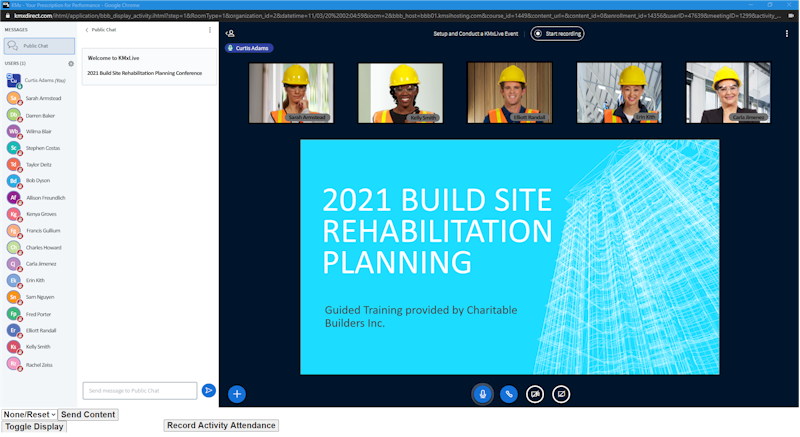Click Rachel Zeiss's avatar icon
Viewport: 800px width, 437px height.
[14, 364]
